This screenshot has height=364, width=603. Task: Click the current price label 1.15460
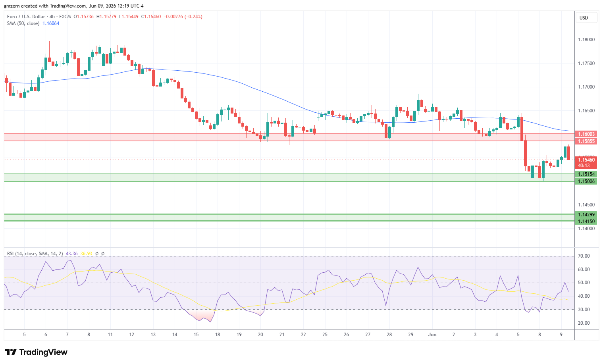(586, 160)
